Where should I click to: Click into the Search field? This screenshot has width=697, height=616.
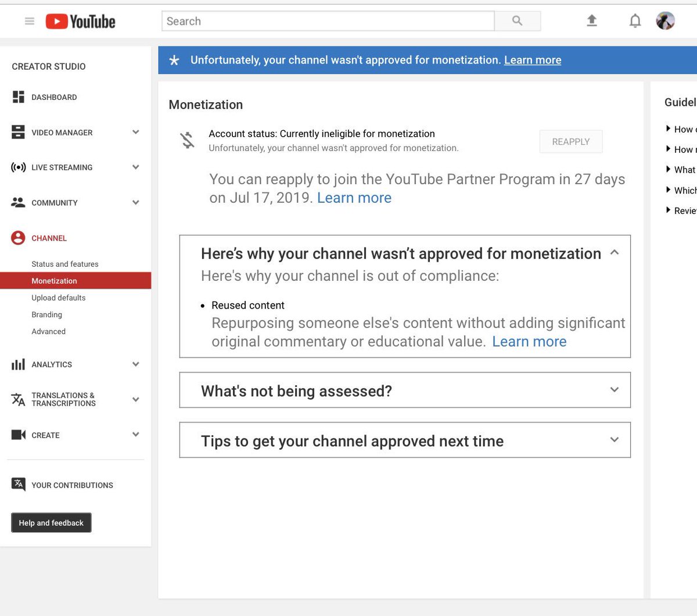[328, 21]
